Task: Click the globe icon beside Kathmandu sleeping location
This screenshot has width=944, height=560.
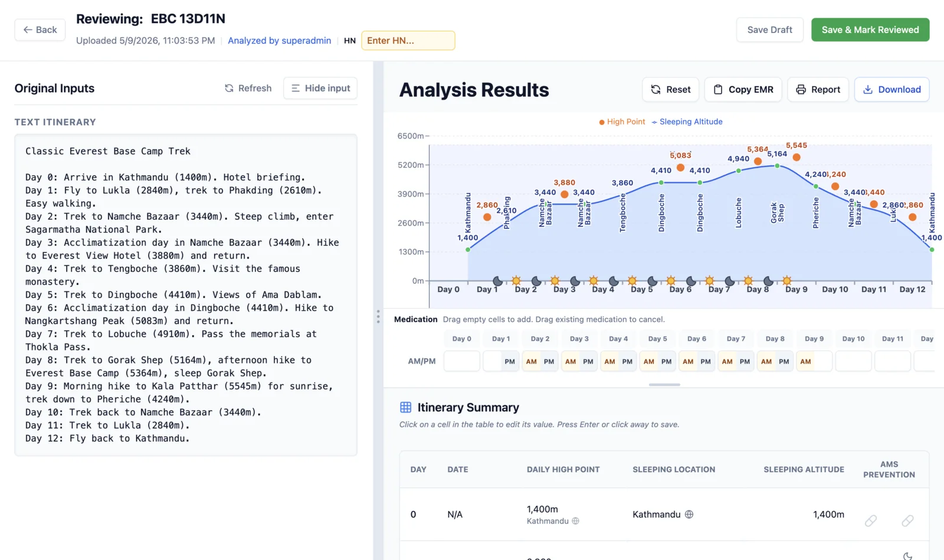Action: (689, 515)
